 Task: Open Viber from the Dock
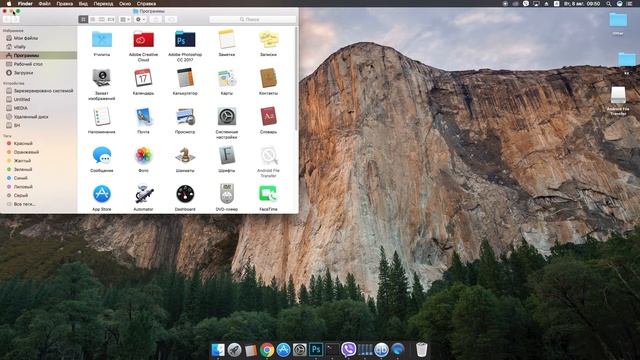[x=349, y=350]
